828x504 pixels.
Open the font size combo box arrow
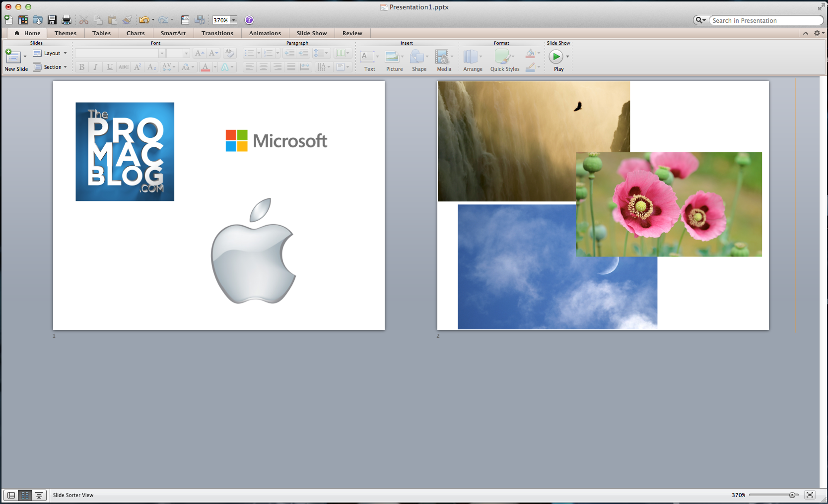186,53
